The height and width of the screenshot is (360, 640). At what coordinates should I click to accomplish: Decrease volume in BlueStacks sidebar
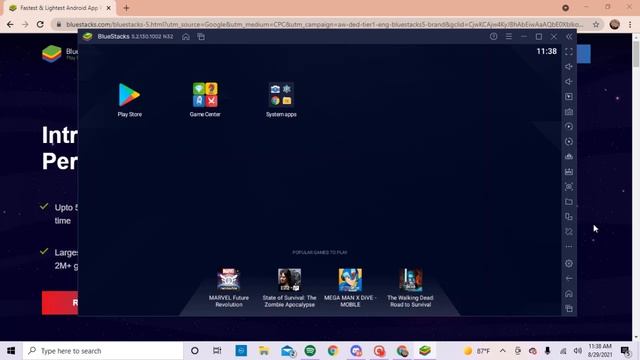(x=569, y=82)
